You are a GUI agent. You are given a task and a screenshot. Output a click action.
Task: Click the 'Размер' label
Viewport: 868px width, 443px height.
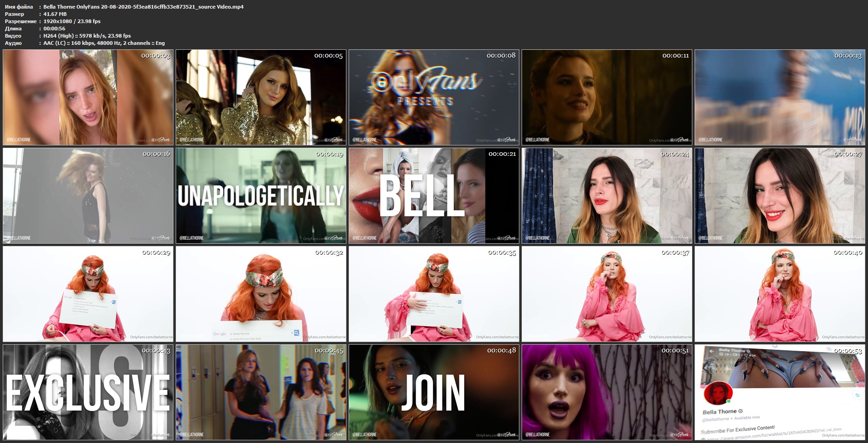coord(14,14)
